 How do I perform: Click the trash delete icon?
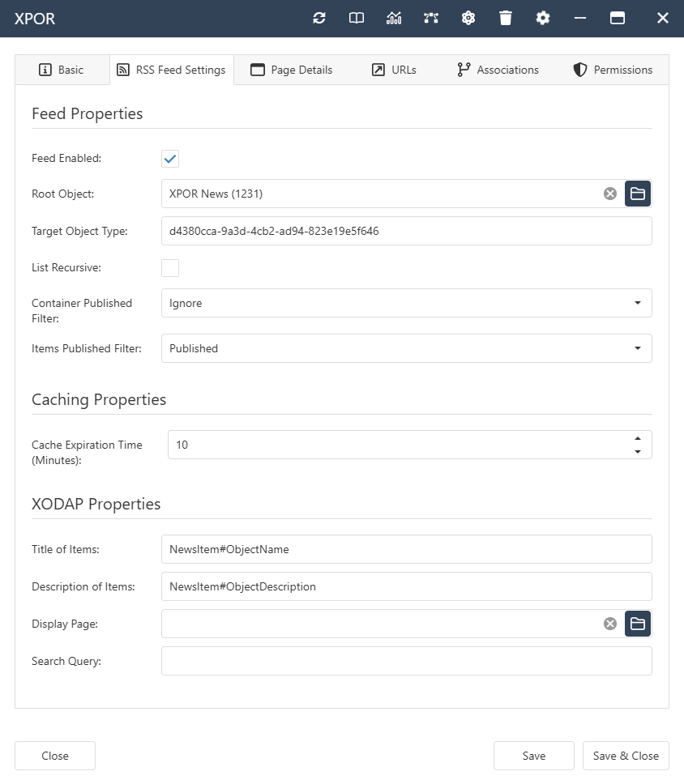point(506,18)
